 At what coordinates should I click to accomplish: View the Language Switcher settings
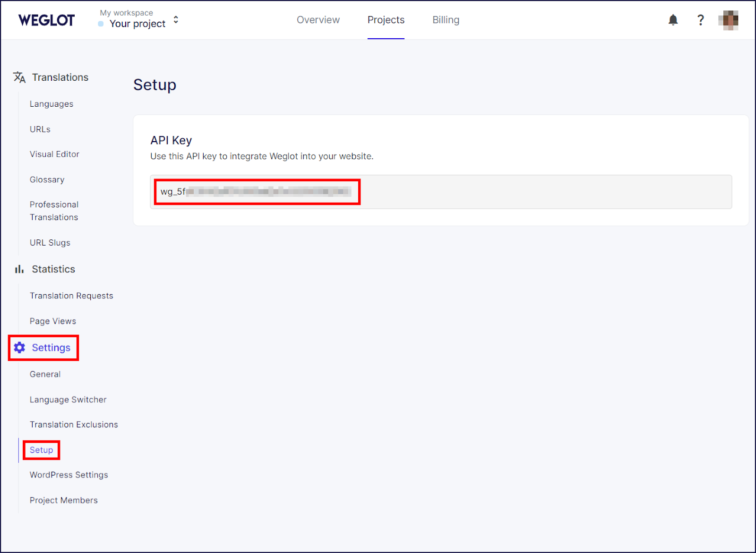click(x=68, y=400)
